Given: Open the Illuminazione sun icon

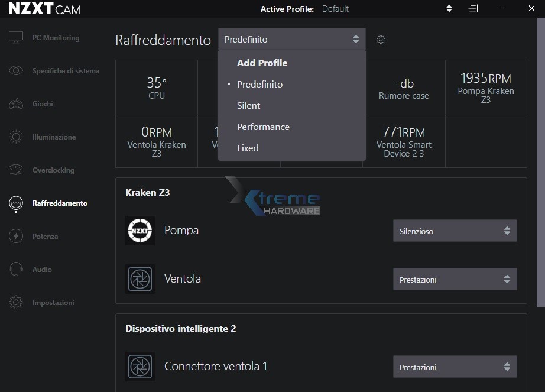Looking at the screenshot, I should [x=16, y=137].
